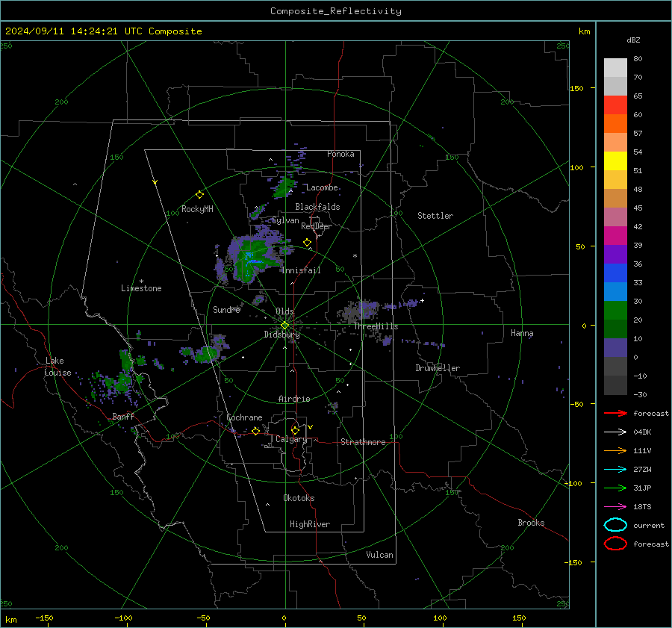This screenshot has width=672, height=628.
Task: Click the 'Blackfalds' city label
Action: 317,207
